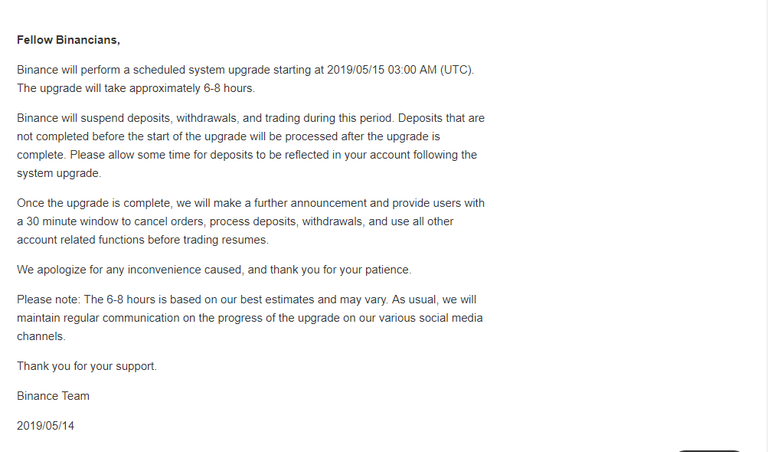
Task: Click the line 'The upgrade will take approximately 6-8 hours.'
Action: click(136, 89)
